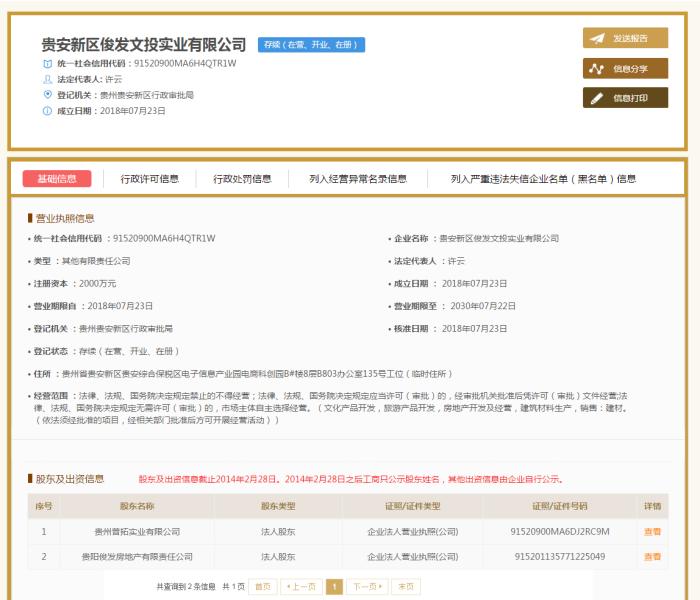Switch to 行政许可信息 tab

[150, 179]
